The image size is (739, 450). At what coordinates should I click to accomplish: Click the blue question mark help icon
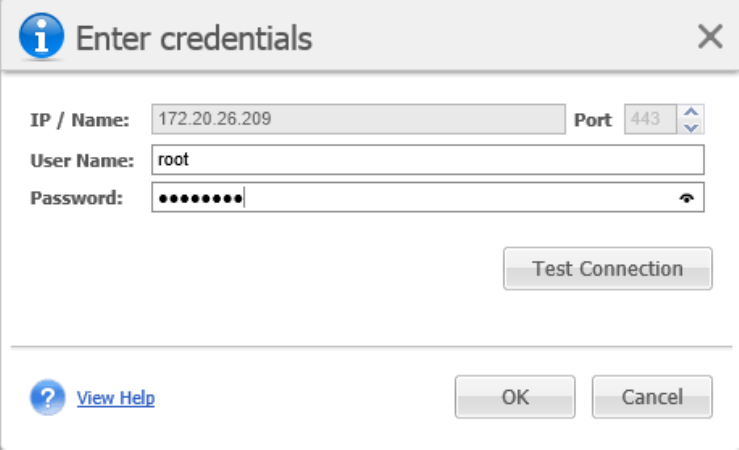coord(47,398)
